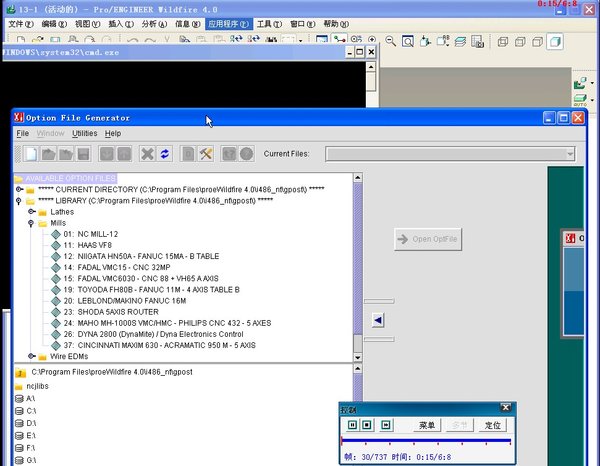Click the new option file icon

pyautogui.click(x=31, y=154)
